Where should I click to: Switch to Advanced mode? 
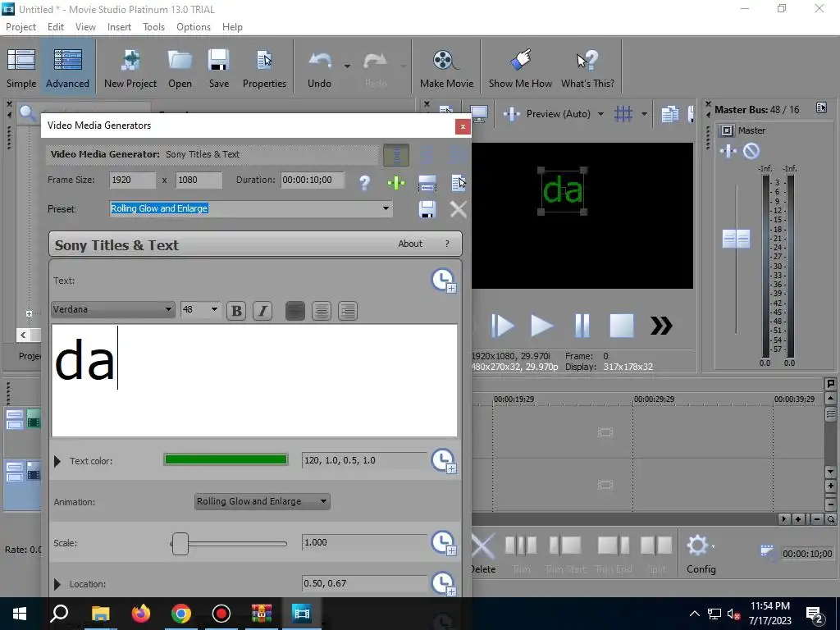tap(67, 68)
